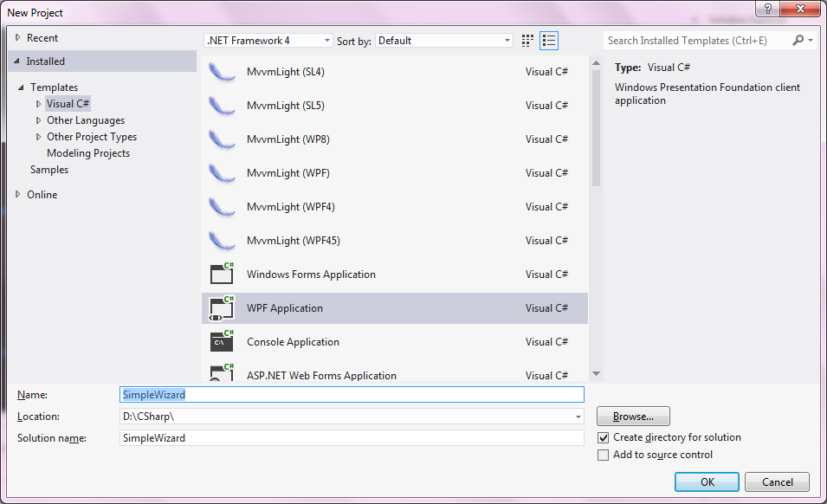Click the OK button
The image size is (827, 504).
pos(707,481)
